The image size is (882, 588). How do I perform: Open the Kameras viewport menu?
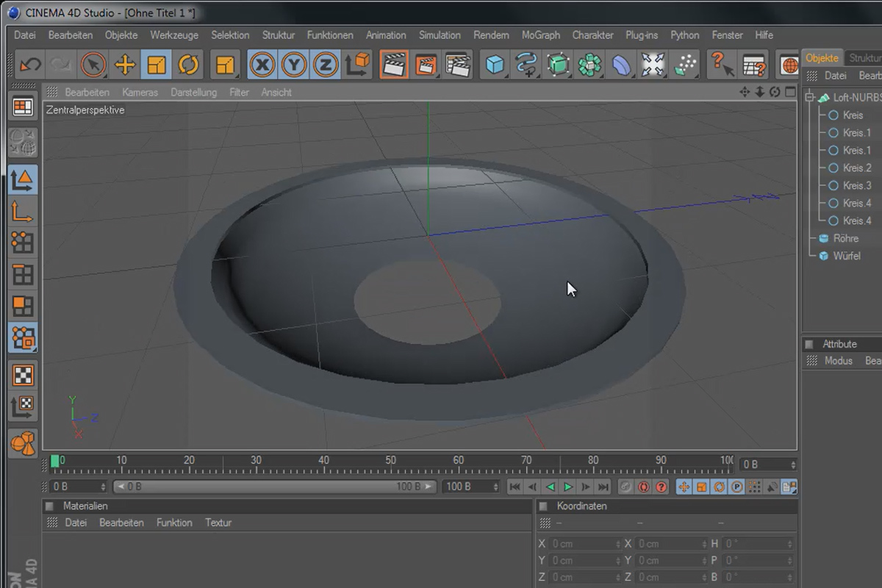coord(140,93)
